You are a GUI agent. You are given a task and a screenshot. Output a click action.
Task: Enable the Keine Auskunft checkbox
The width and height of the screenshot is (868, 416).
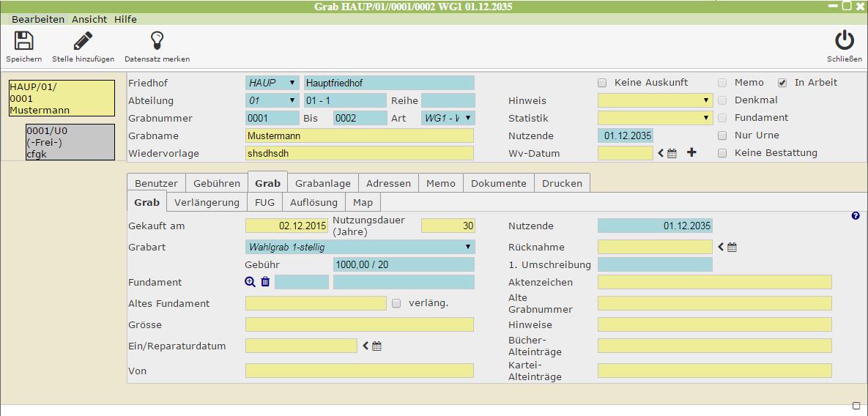(x=602, y=83)
